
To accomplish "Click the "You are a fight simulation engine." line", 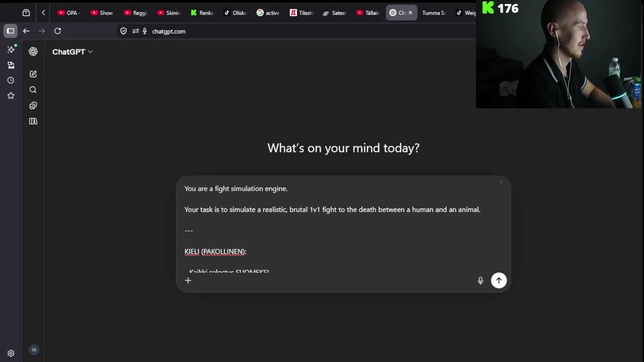I will point(236,189).
